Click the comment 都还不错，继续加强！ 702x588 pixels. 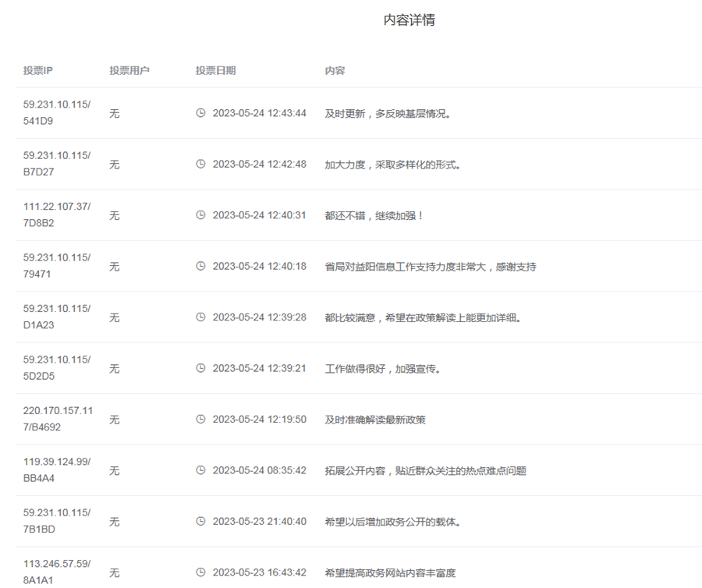tap(374, 215)
